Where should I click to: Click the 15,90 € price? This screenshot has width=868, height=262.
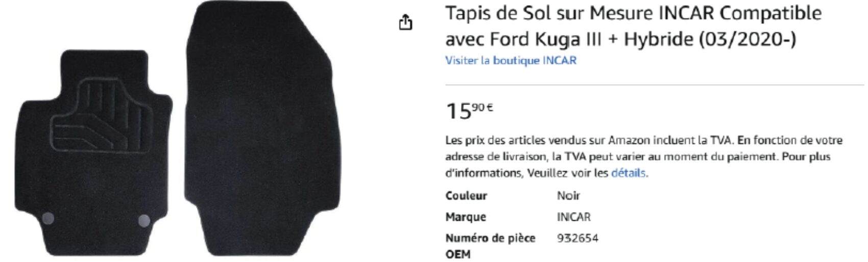(x=470, y=111)
